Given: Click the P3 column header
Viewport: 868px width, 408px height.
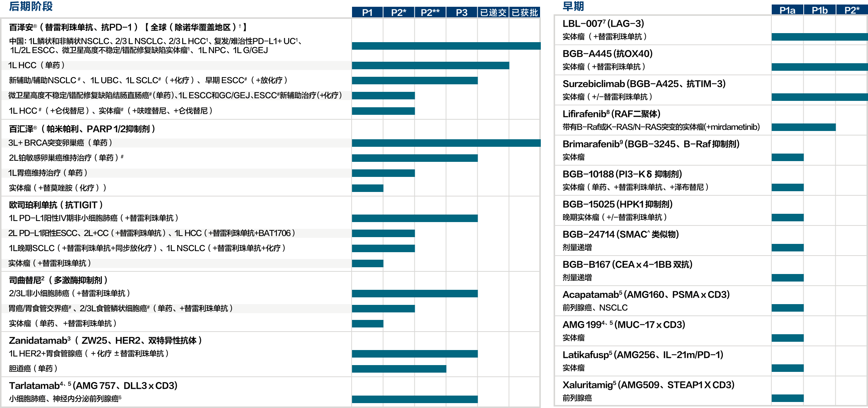Looking at the screenshot, I should [462, 12].
